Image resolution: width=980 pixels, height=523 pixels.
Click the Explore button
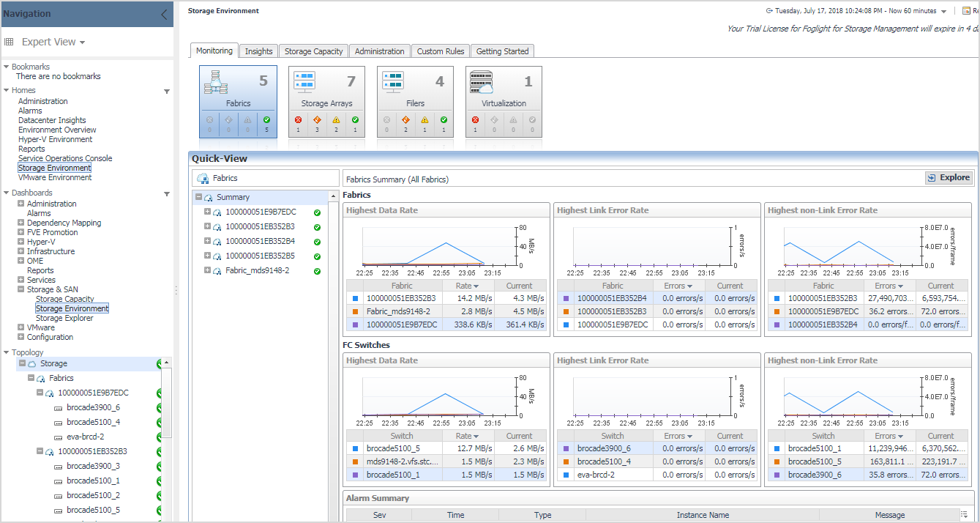point(949,177)
